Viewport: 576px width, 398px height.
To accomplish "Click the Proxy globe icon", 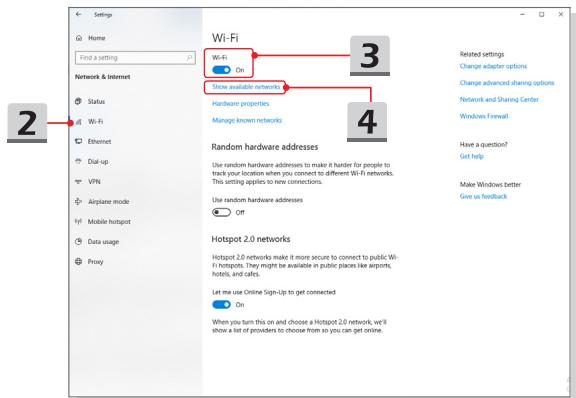I will 78,262.
